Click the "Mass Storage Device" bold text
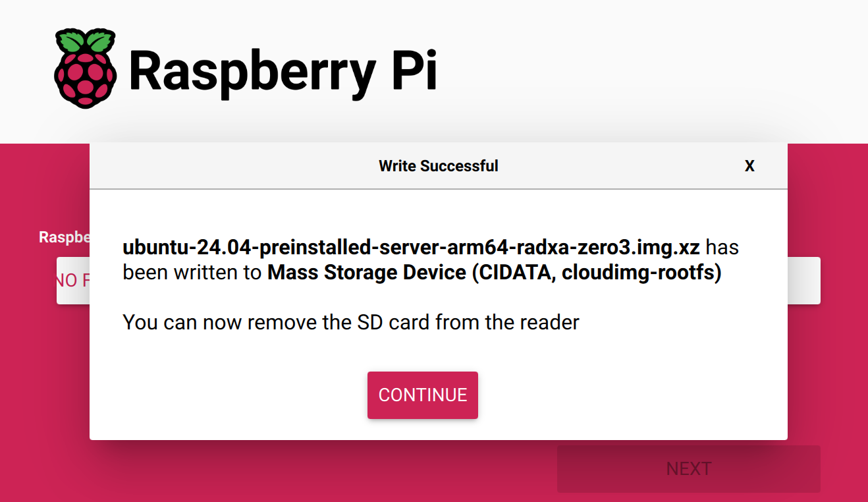The height and width of the screenshot is (502, 868). 367,272
